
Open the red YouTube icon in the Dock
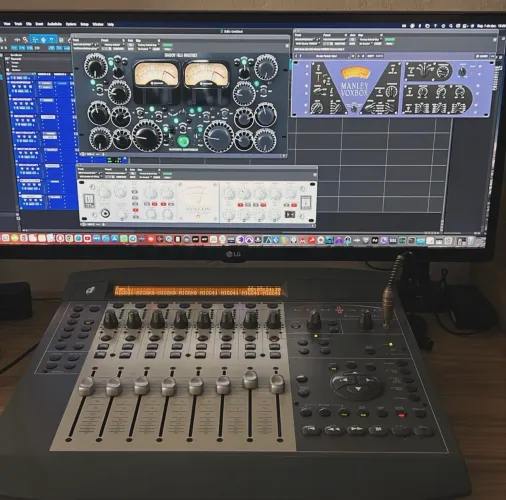[87, 239]
